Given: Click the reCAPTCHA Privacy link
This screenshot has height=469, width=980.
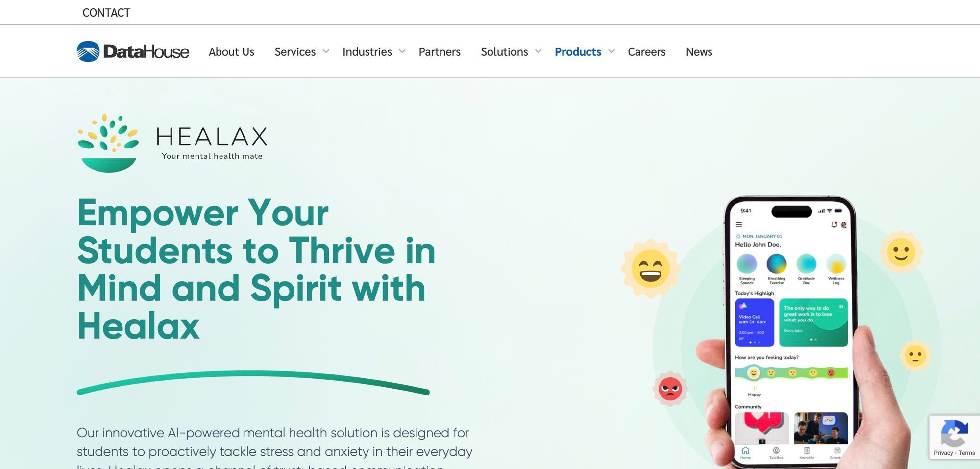Looking at the screenshot, I should 943,453.
